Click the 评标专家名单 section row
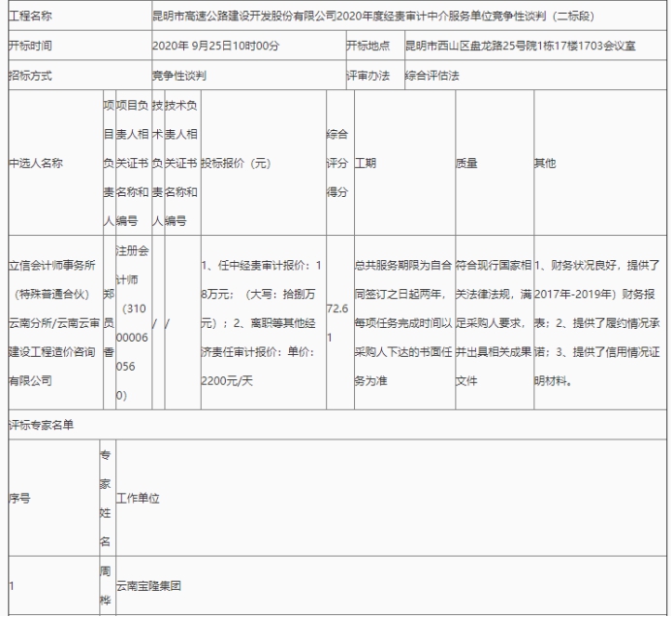The height and width of the screenshot is (617, 672). [x=42, y=424]
